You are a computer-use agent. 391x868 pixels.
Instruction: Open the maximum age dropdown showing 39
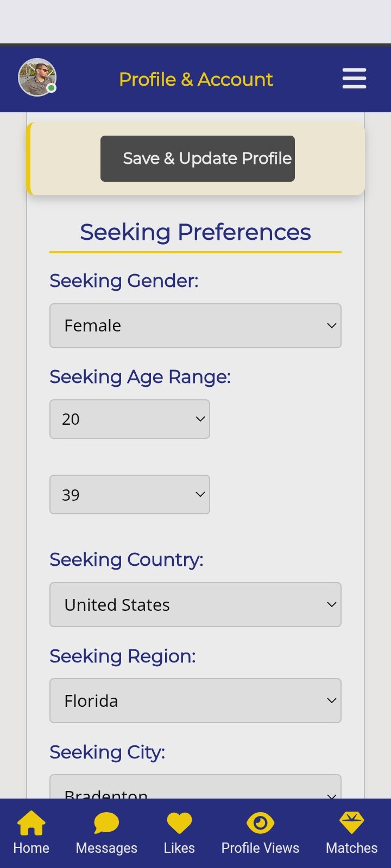click(x=130, y=494)
